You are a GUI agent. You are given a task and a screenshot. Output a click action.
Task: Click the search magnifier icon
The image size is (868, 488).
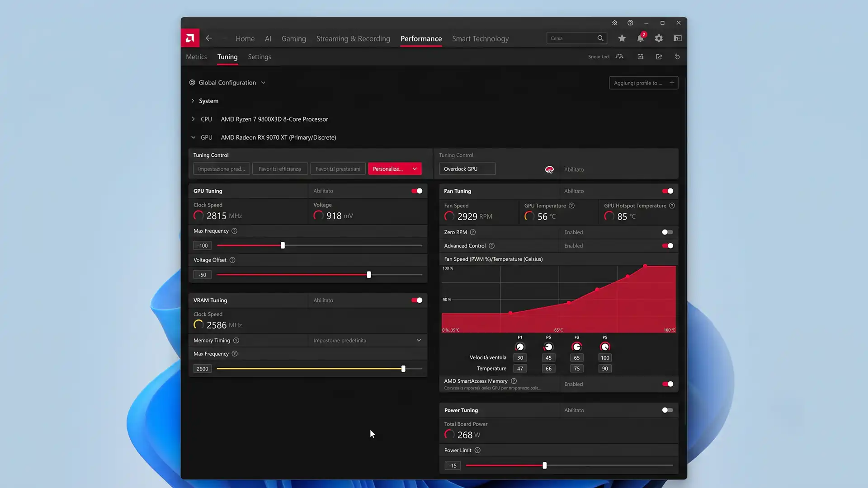pyautogui.click(x=600, y=38)
